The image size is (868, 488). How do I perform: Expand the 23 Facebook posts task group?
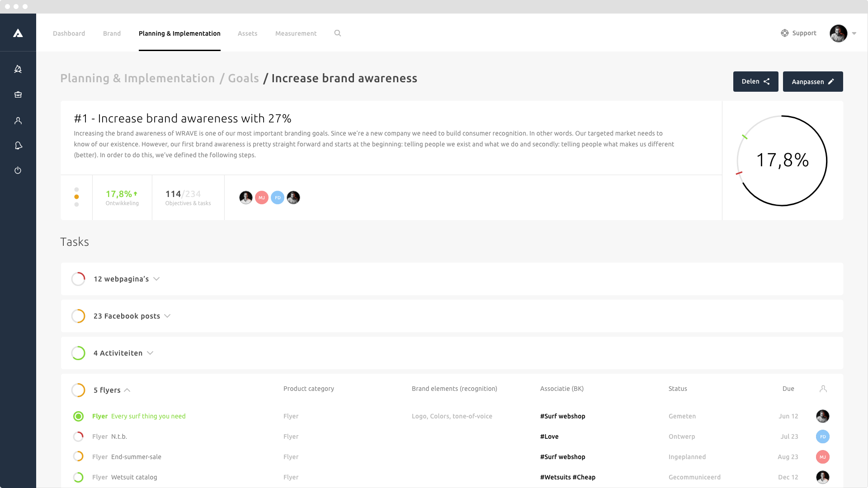[x=167, y=316]
